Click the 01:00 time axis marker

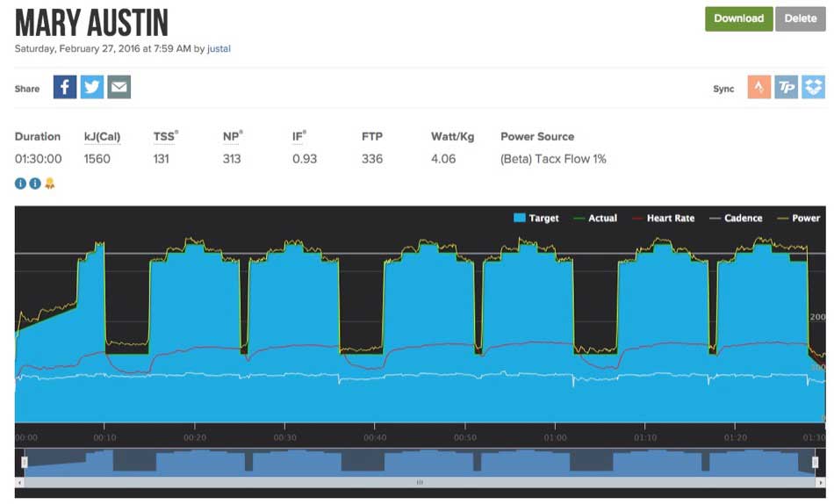[556, 437]
